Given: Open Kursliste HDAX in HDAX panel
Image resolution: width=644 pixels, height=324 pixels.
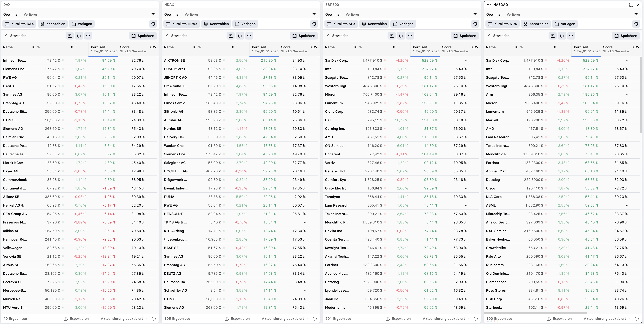Looking at the screenshot, I should 182,24.
